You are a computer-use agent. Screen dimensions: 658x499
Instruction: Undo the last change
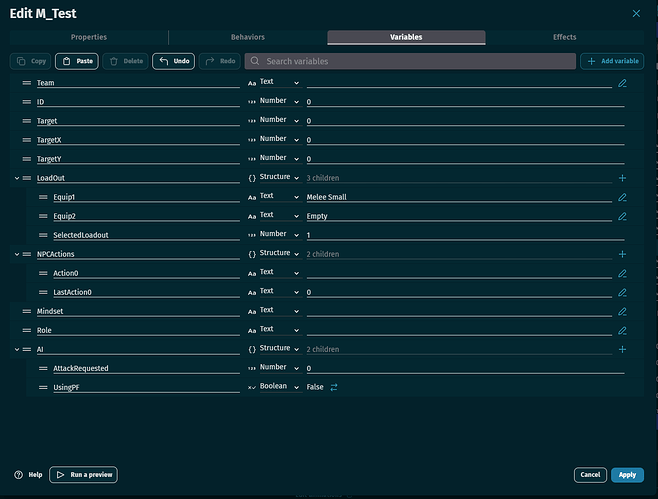[x=173, y=61]
